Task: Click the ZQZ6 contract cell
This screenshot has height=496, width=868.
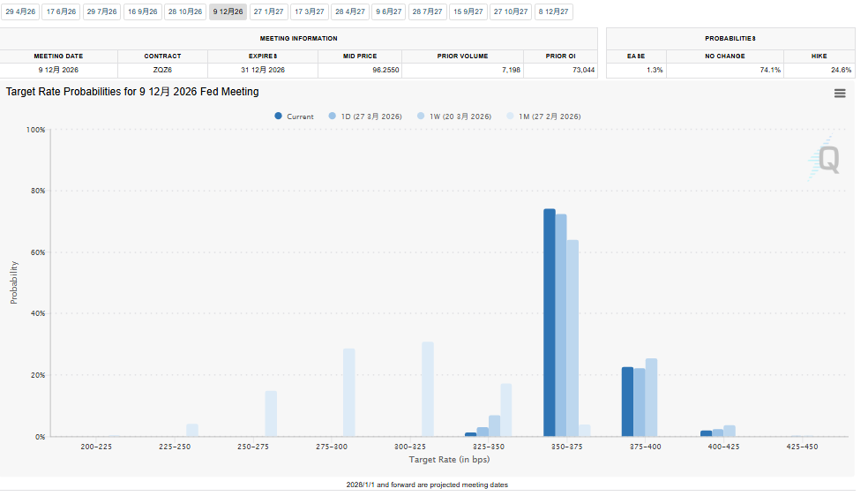Action: point(163,70)
